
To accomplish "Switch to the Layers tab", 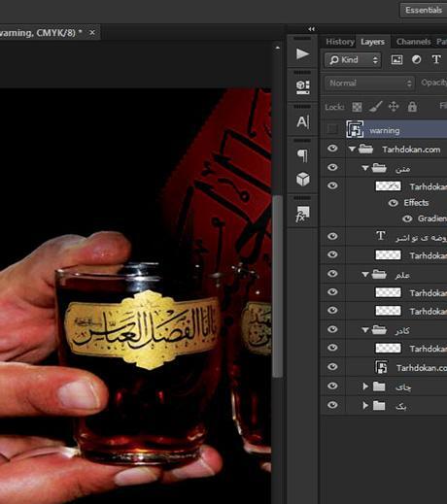I will pos(372,42).
